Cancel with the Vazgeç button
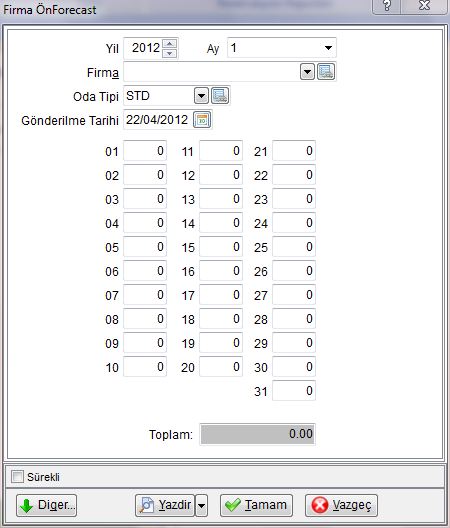Image resolution: width=450 pixels, height=528 pixels. [341, 505]
